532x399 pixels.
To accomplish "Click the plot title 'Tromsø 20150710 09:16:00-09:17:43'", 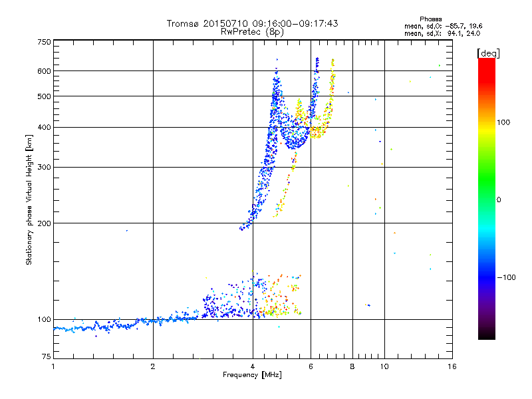I will pos(252,23).
